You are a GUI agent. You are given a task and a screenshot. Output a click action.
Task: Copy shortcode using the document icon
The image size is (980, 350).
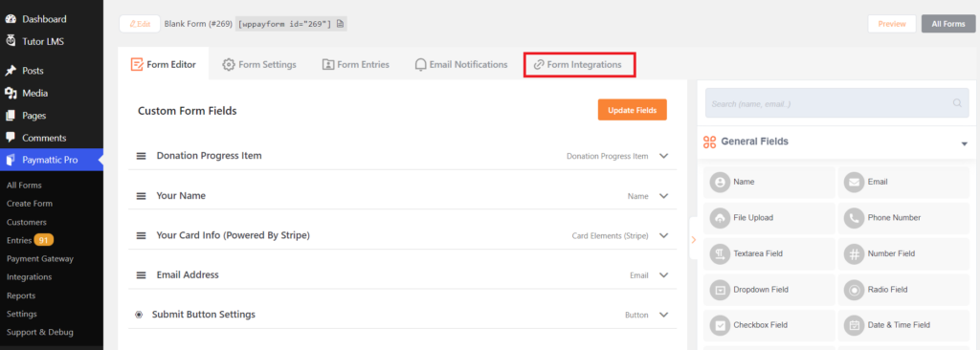point(340,24)
